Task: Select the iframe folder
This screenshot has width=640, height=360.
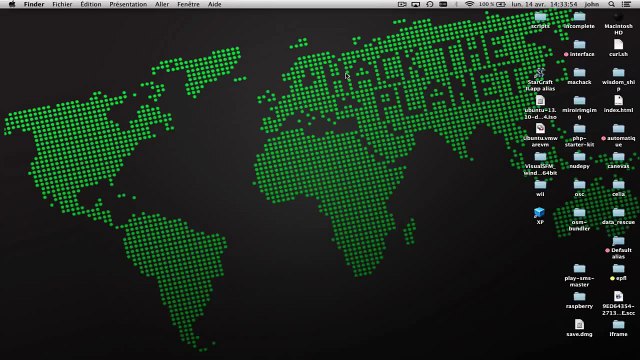Action: pyautogui.click(x=618, y=324)
